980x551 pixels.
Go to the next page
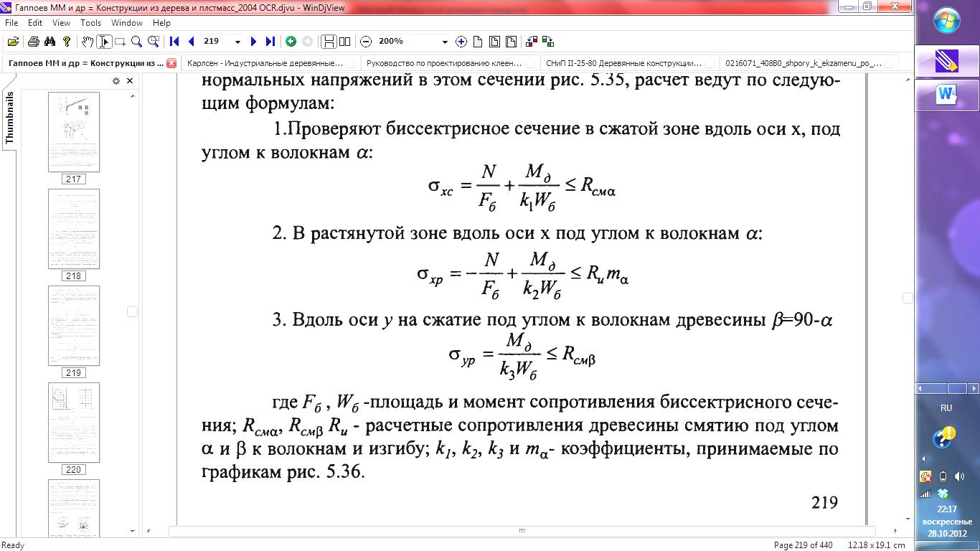pos(253,42)
